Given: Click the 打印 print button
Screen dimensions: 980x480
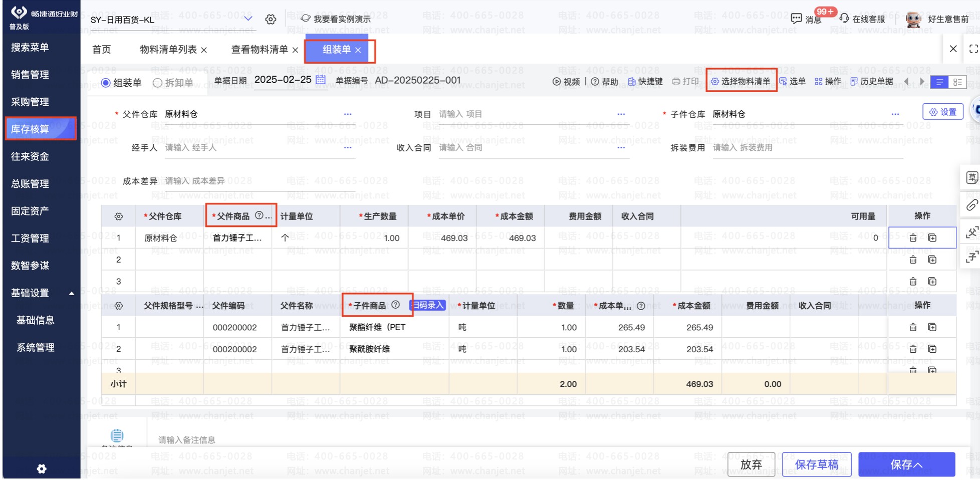Looking at the screenshot, I should pyautogui.click(x=685, y=81).
